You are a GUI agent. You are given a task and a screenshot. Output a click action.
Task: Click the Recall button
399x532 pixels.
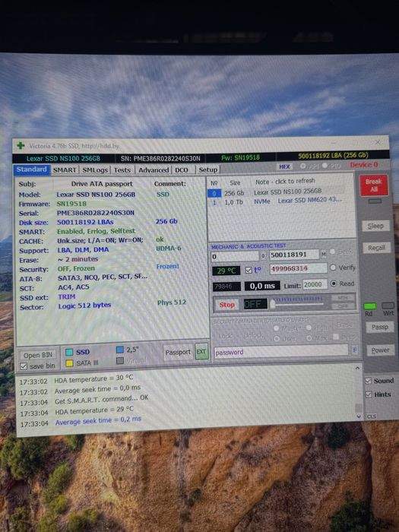[376, 248]
